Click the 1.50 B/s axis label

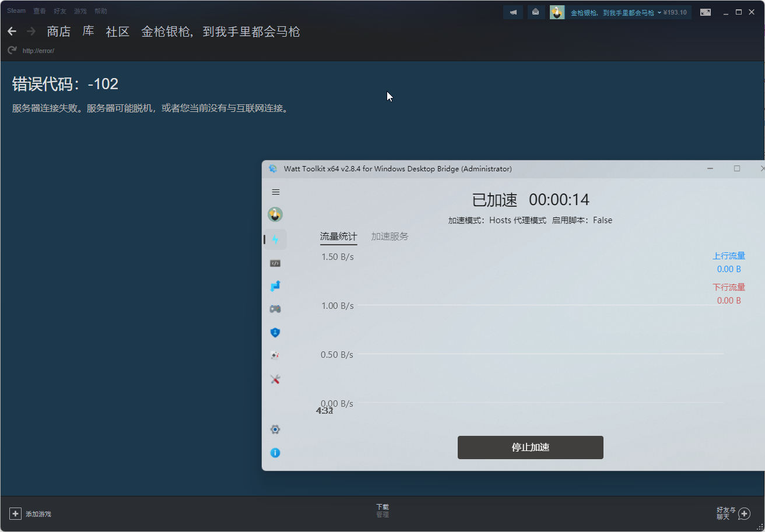click(x=338, y=257)
